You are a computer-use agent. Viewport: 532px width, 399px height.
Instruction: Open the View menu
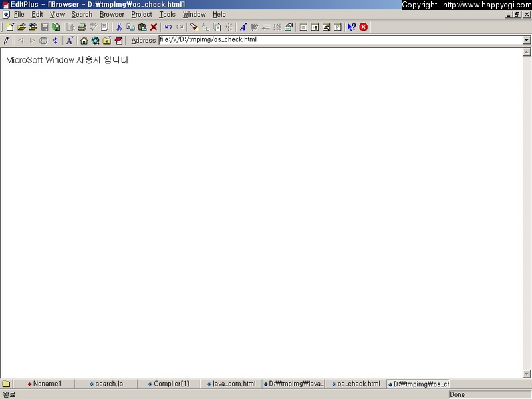[x=57, y=14]
